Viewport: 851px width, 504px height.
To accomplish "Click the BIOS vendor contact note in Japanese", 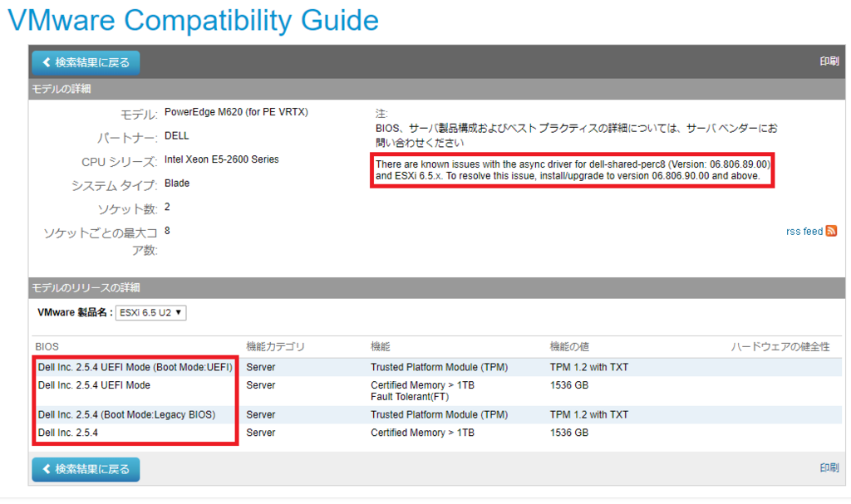I will (x=577, y=135).
